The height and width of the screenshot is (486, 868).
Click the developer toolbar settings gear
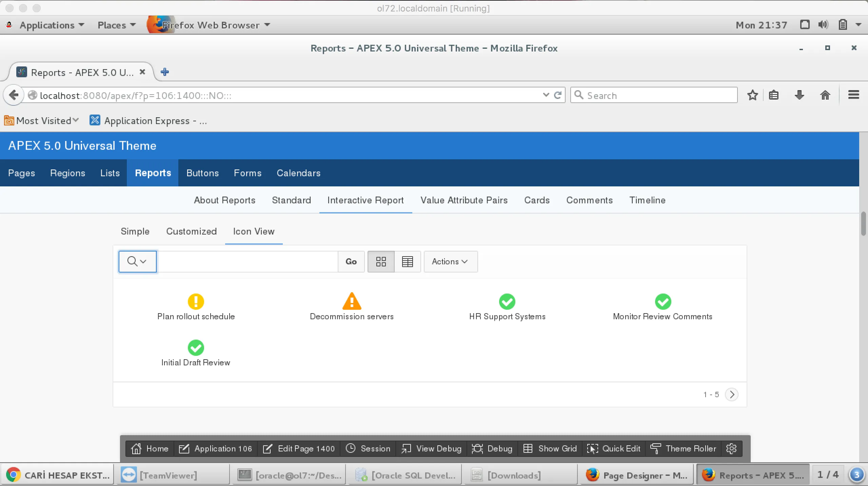731,448
